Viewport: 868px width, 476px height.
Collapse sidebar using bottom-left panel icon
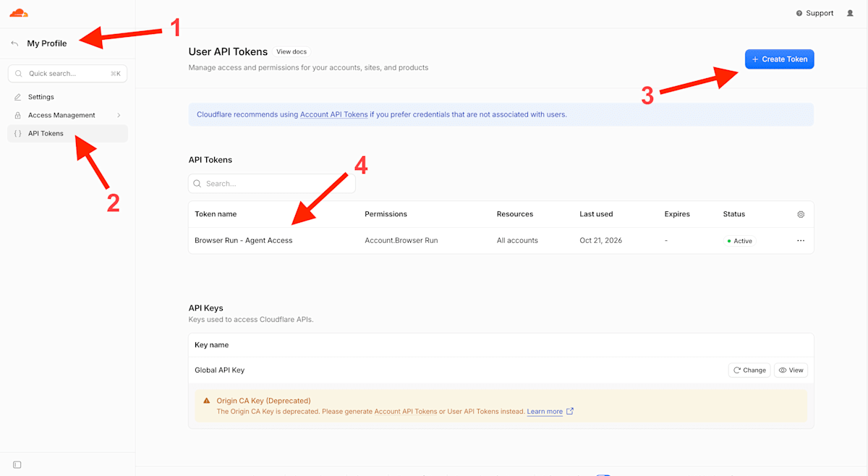click(x=17, y=464)
